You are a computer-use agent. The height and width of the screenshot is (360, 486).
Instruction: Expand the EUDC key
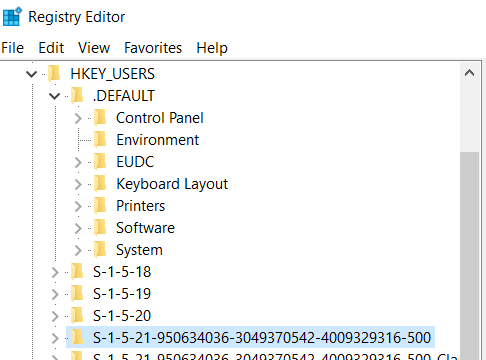pyautogui.click(x=78, y=162)
